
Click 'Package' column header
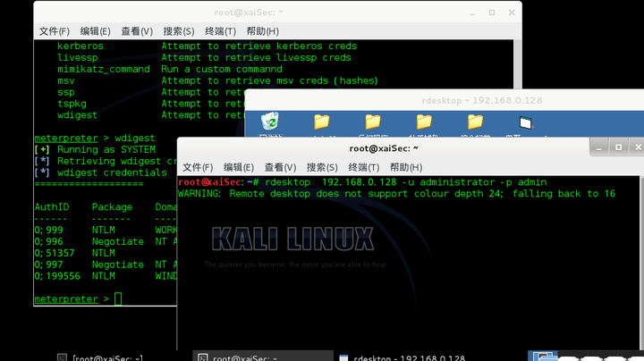(x=112, y=206)
